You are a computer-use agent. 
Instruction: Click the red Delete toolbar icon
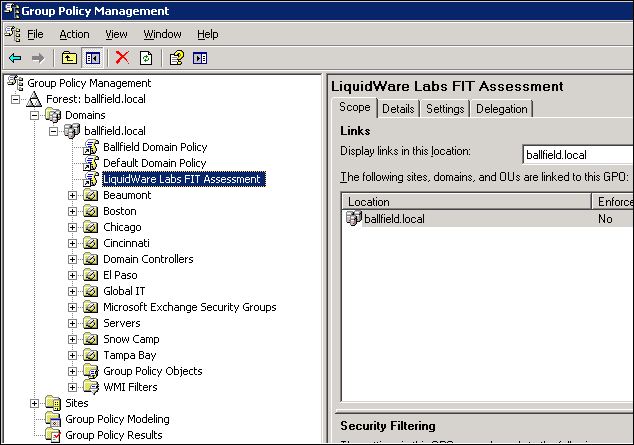pos(122,58)
